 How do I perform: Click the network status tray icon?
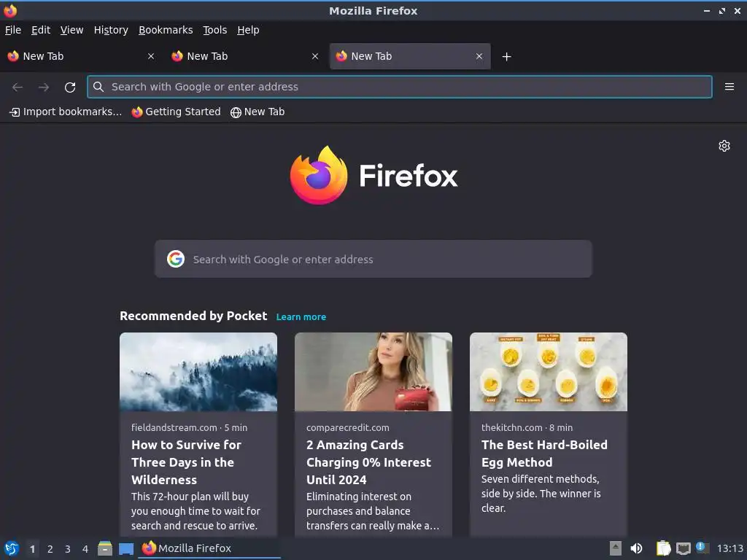[x=683, y=548]
